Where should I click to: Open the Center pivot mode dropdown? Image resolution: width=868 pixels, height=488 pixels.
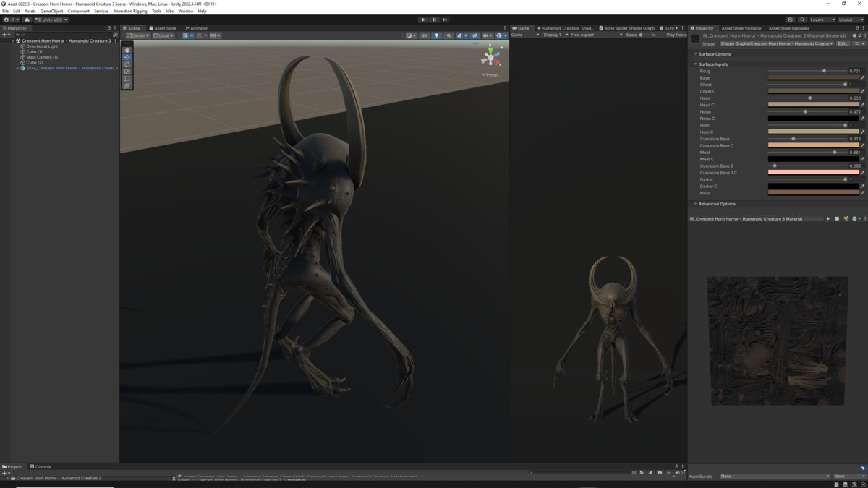tap(137, 35)
